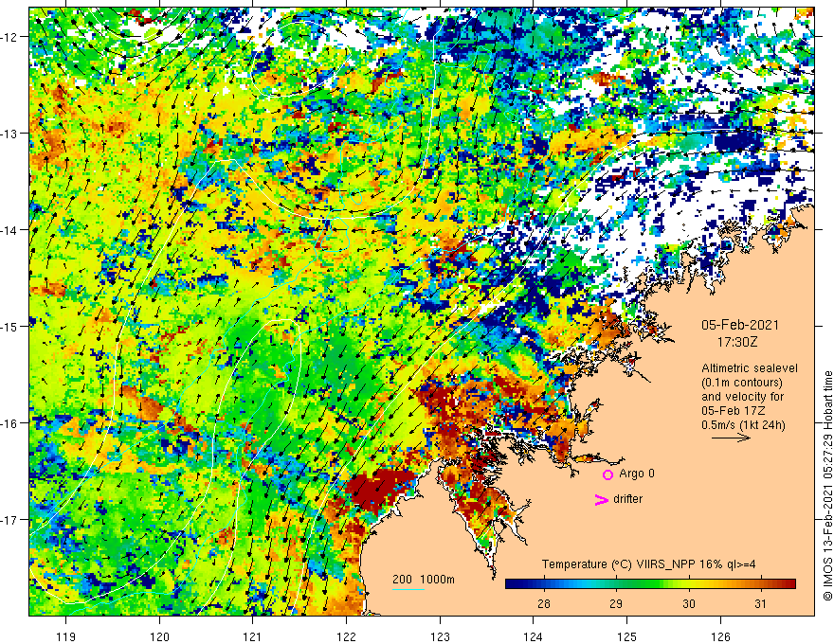
Task: Click the '0.5m/s (1kt 24h)' label
Action: [x=743, y=424]
